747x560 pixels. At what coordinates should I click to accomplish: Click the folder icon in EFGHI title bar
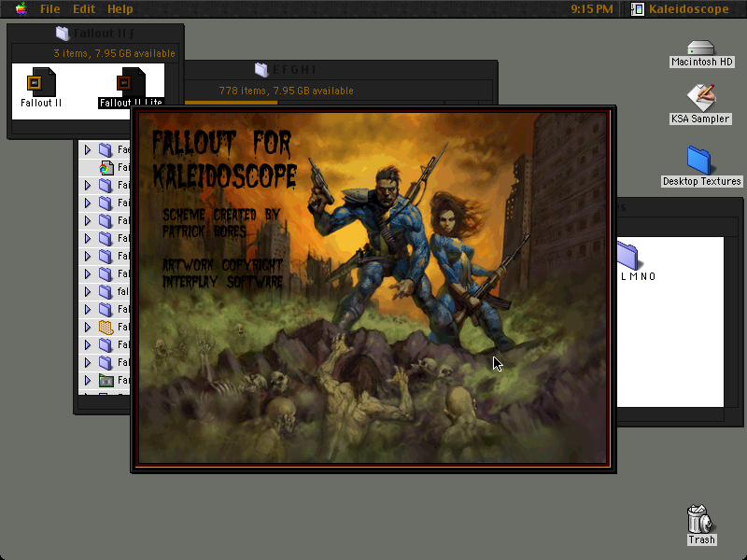pos(261,70)
